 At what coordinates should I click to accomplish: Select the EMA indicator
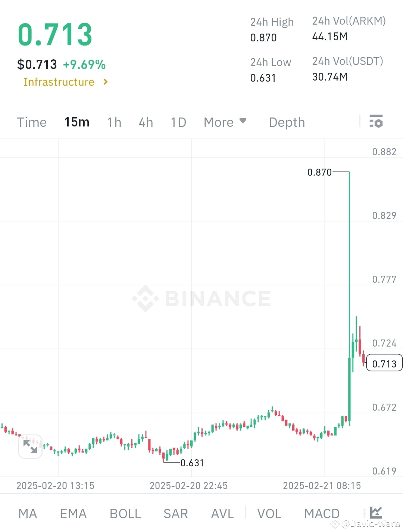[x=73, y=513]
